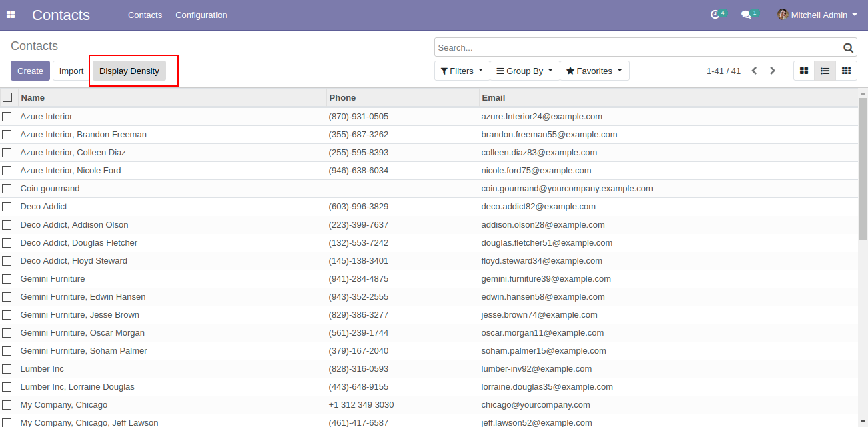868x427 pixels.
Task: Check the Coin gourmand row checkbox
Action: 7,189
